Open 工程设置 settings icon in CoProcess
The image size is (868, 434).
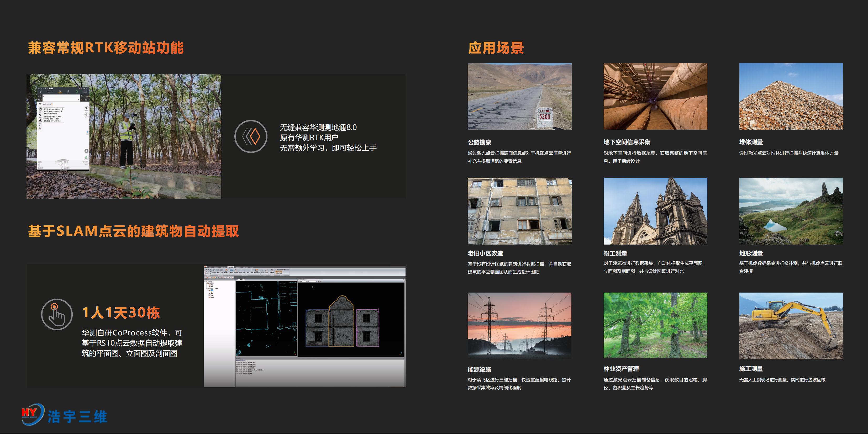pyautogui.click(x=272, y=271)
